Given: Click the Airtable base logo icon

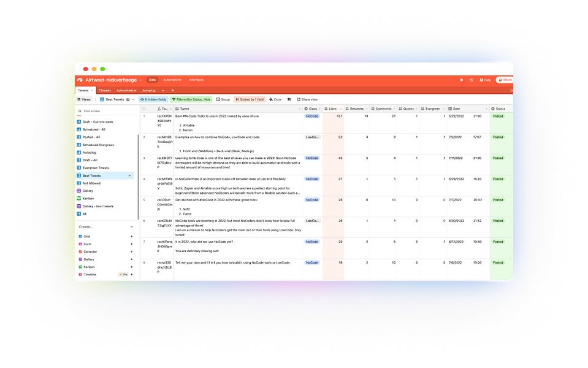Looking at the screenshot, I should coord(80,80).
